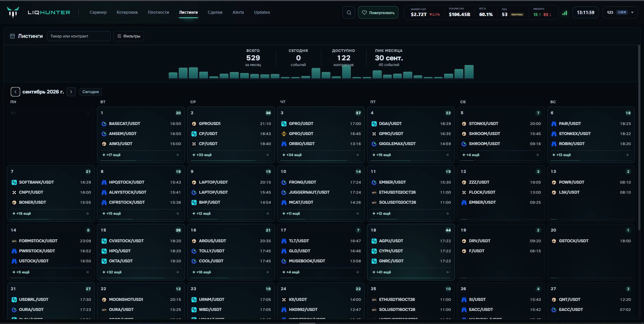Click the green signal bars icon
644x324 pixels.
[565, 13]
